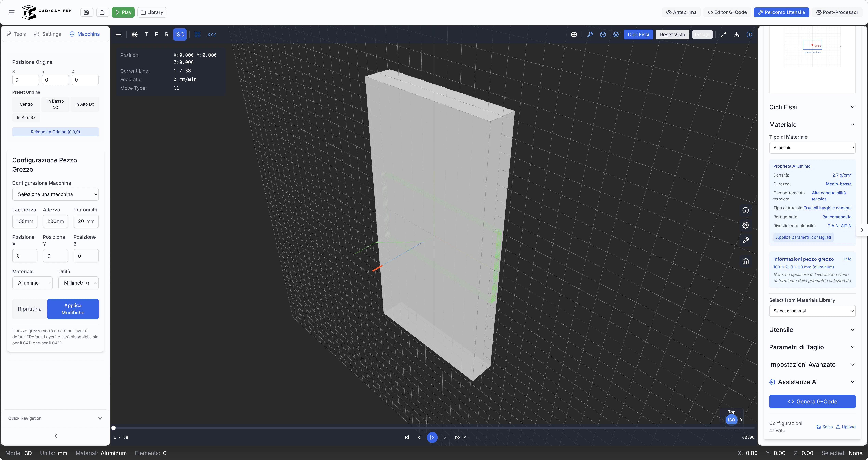
Task: Toggle the Dettagli button
Action: point(702,35)
